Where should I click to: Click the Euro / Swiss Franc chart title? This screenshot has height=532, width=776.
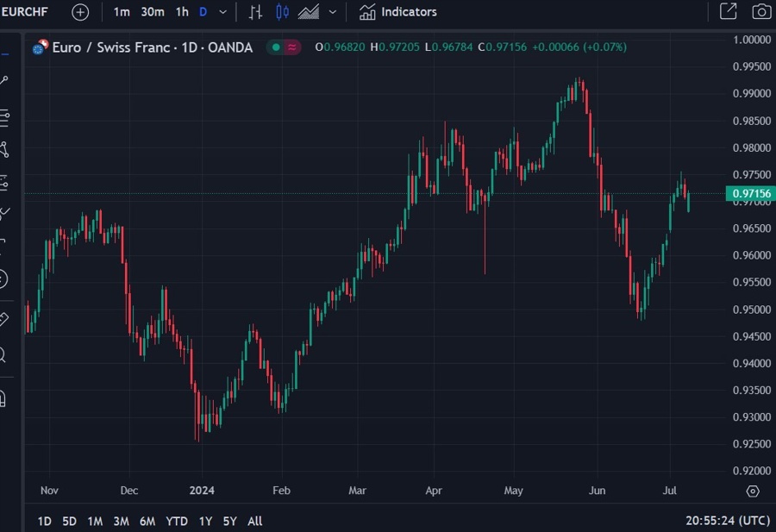153,47
